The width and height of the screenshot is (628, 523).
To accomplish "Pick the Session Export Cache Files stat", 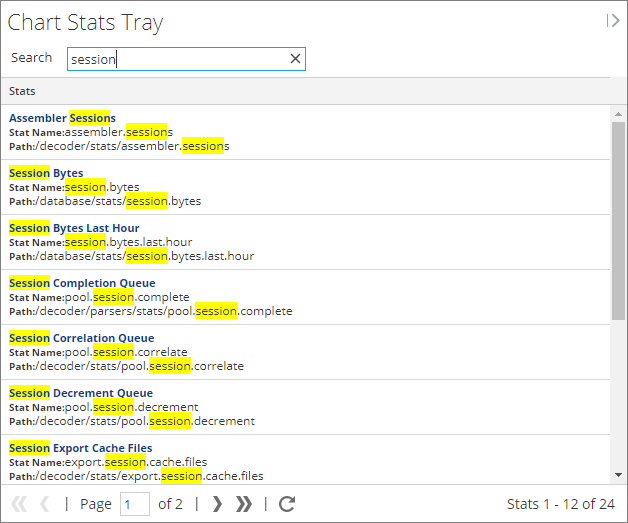I will (81, 448).
